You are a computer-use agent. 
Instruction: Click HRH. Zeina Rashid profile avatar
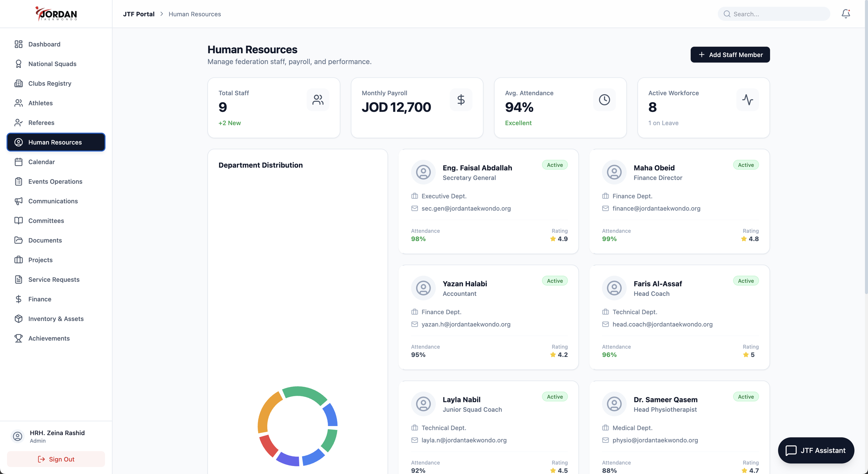(17, 436)
